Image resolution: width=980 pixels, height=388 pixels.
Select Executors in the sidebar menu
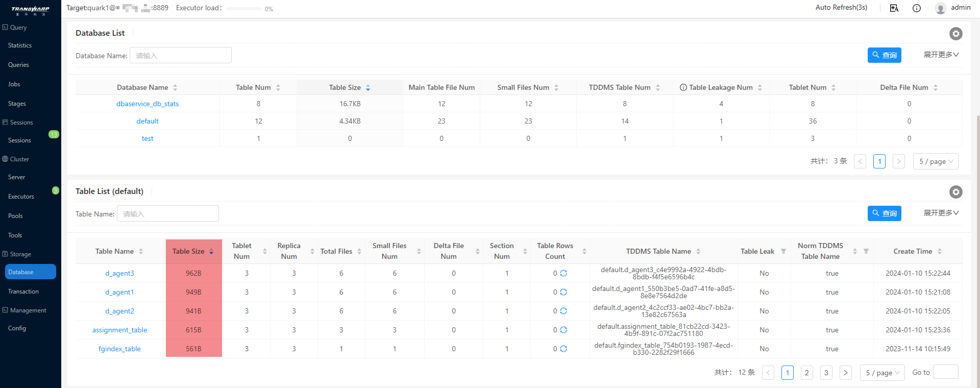coord(21,197)
